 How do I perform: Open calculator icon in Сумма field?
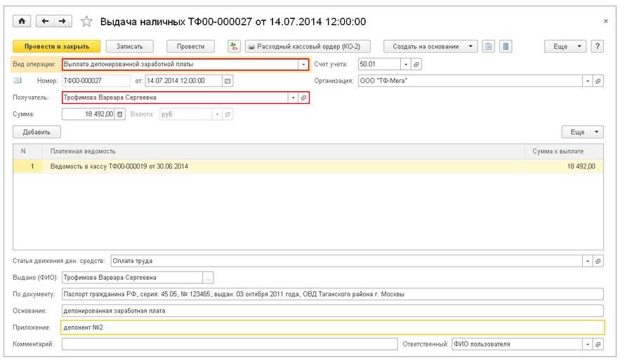[x=119, y=114]
